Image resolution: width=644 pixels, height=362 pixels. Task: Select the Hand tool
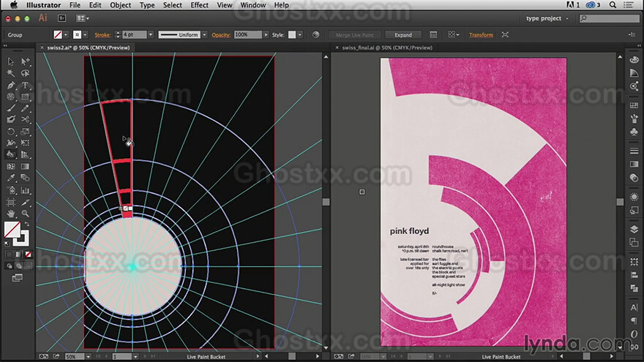tap(11, 214)
